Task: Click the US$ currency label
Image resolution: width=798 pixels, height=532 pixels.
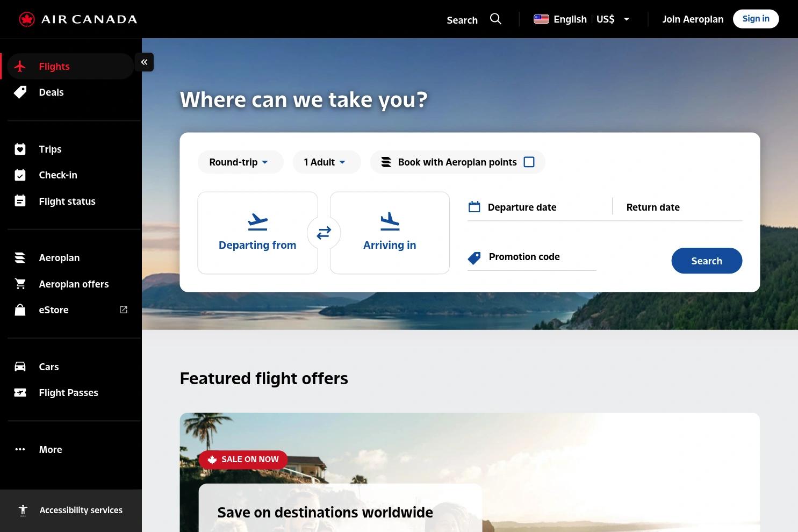Action: pos(606,19)
